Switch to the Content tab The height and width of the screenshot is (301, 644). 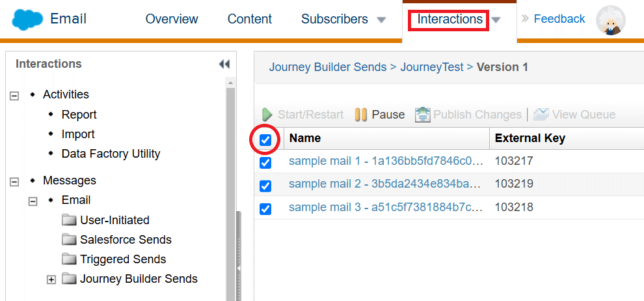[x=250, y=19]
